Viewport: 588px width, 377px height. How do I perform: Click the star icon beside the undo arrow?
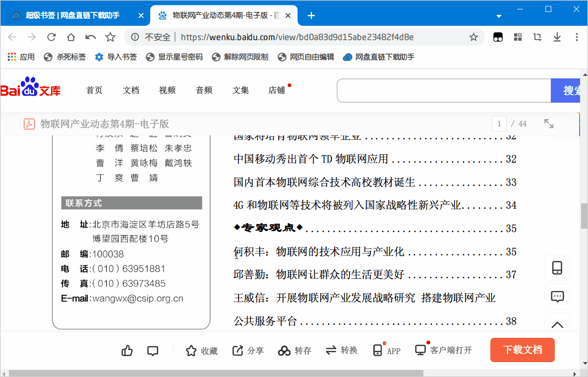point(110,37)
